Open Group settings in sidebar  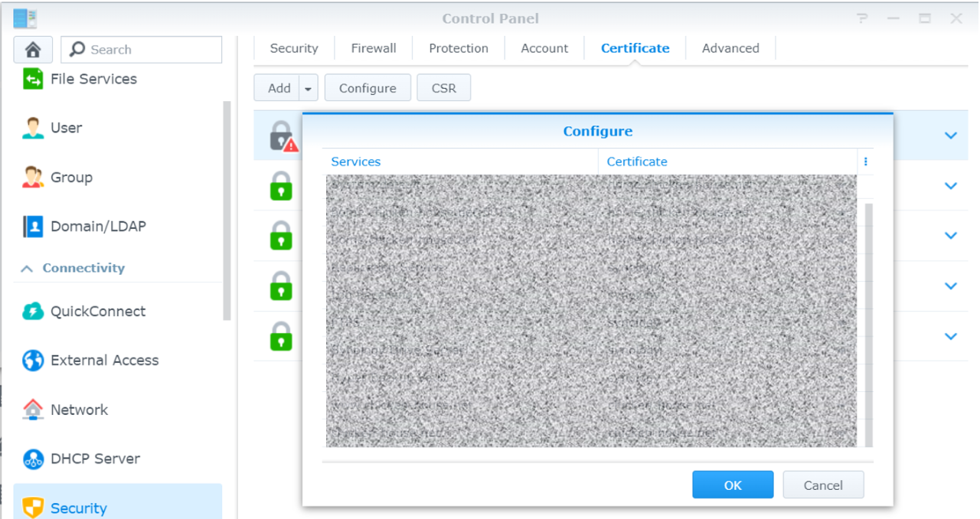70,178
